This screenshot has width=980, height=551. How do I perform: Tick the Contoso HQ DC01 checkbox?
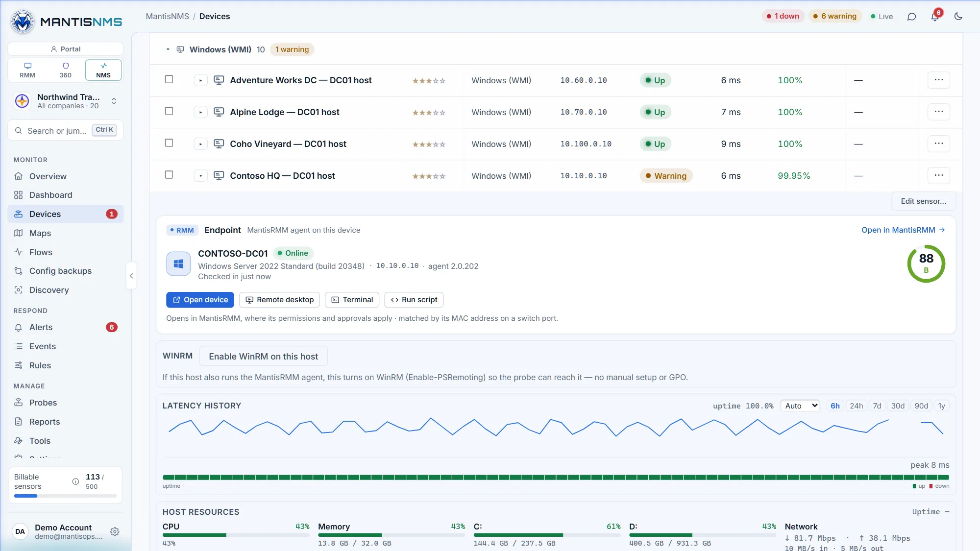tap(169, 175)
